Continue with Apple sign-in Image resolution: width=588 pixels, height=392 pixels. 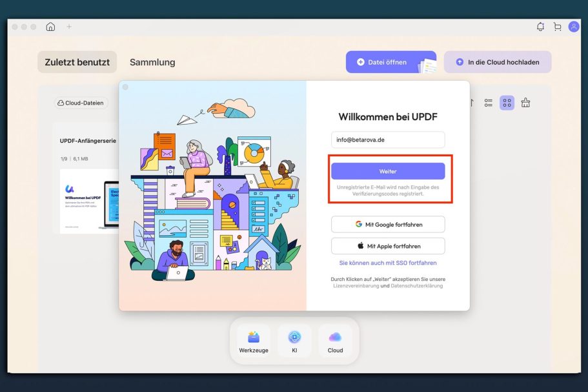click(x=388, y=246)
